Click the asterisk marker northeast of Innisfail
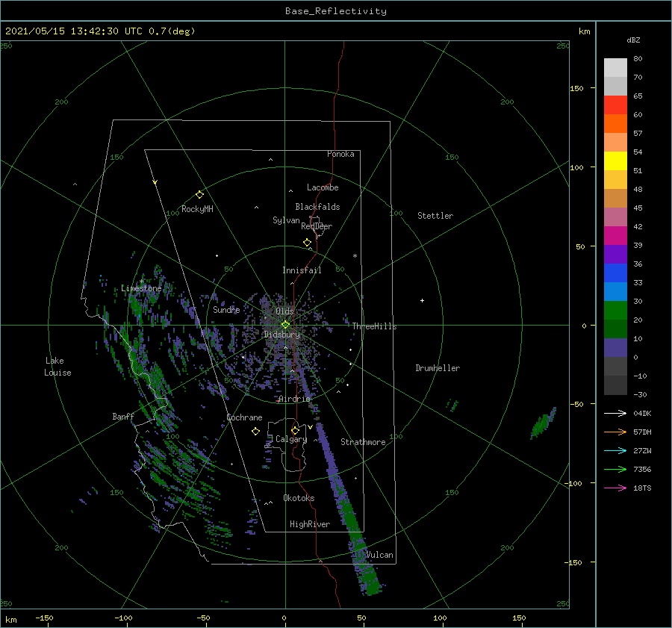The width and height of the screenshot is (672, 628). [x=355, y=256]
